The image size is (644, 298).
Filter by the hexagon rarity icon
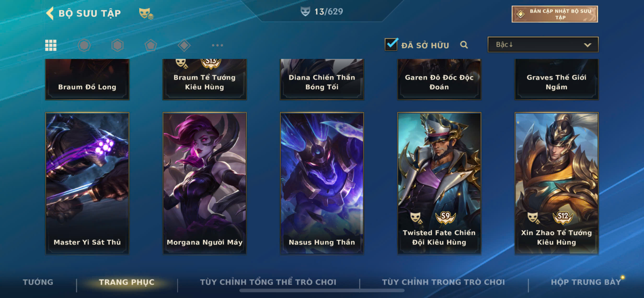(117, 45)
